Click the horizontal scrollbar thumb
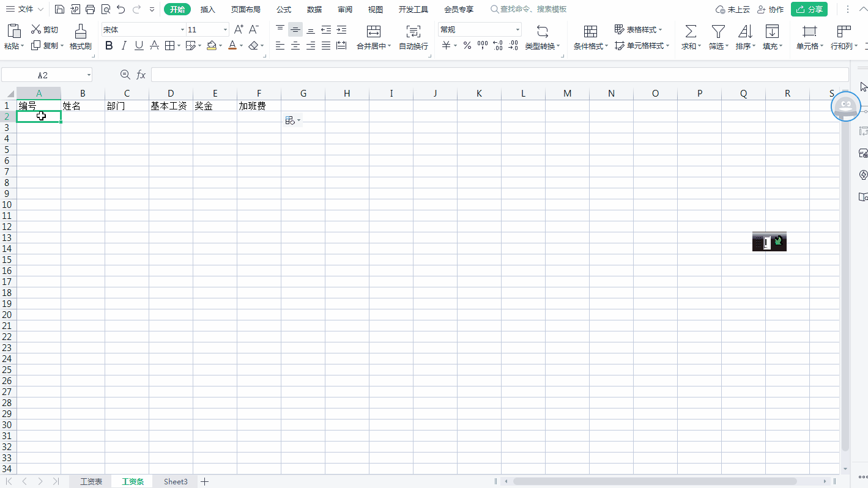This screenshot has height=488, width=868. point(655,481)
